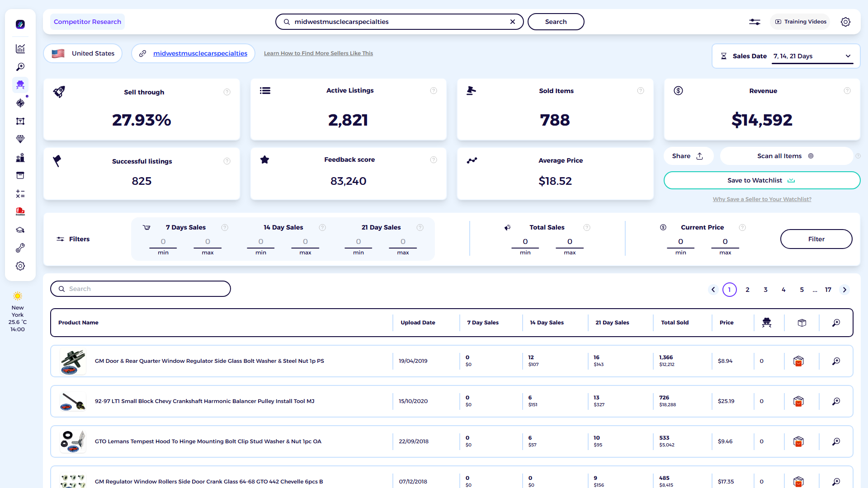868x488 pixels.
Task: Open the graduation cap academy sidebar icon
Action: pyautogui.click(x=20, y=230)
